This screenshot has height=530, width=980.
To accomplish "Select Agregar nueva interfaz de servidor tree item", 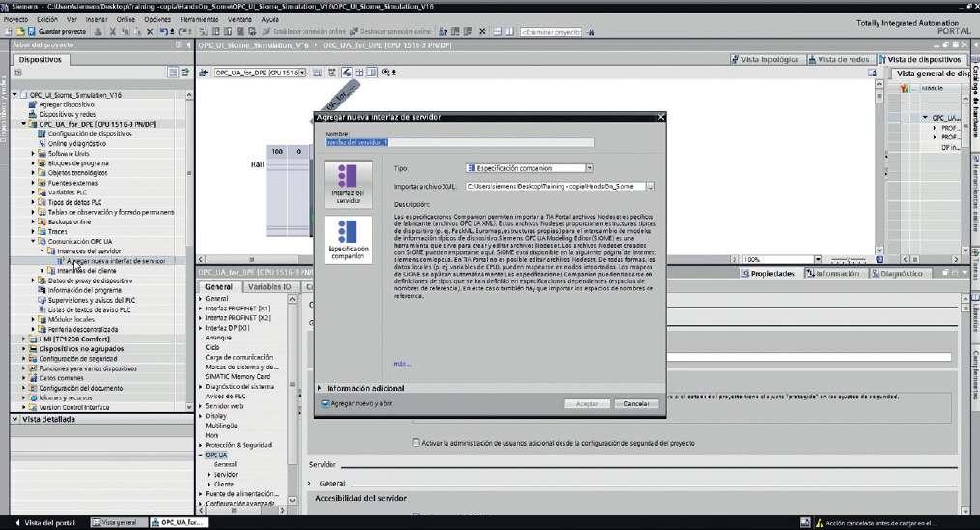I will (x=116, y=261).
